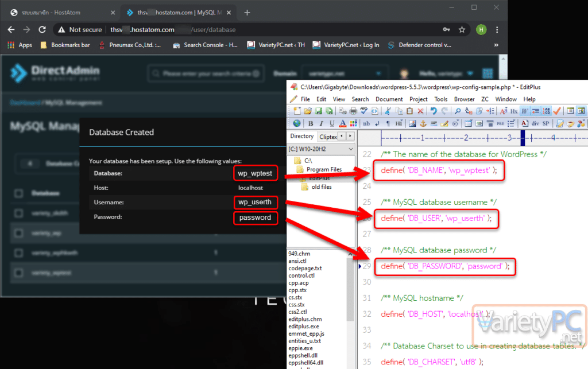This screenshot has width=588, height=369.
Task: Open Find with the magnifier icon
Action: point(458,111)
